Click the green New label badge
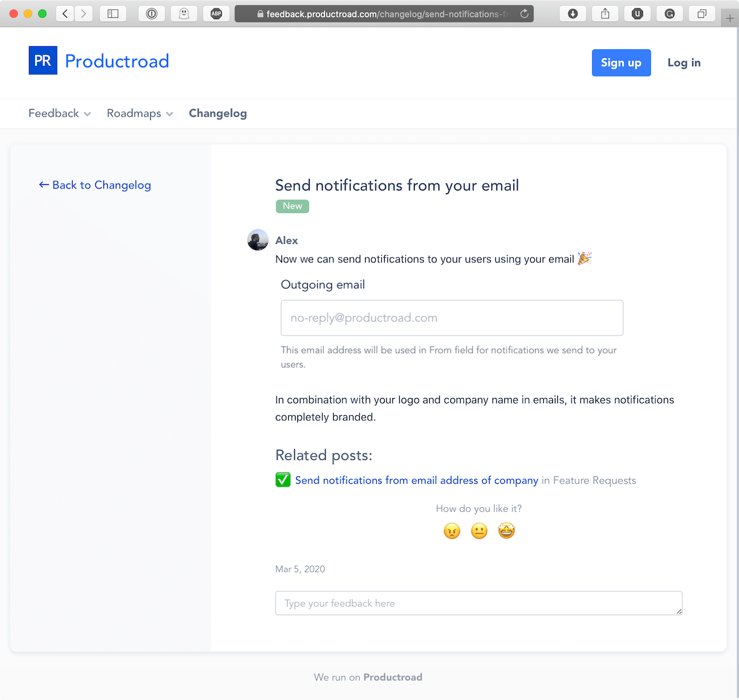Screen dimensions: 739x700 (x=293, y=206)
